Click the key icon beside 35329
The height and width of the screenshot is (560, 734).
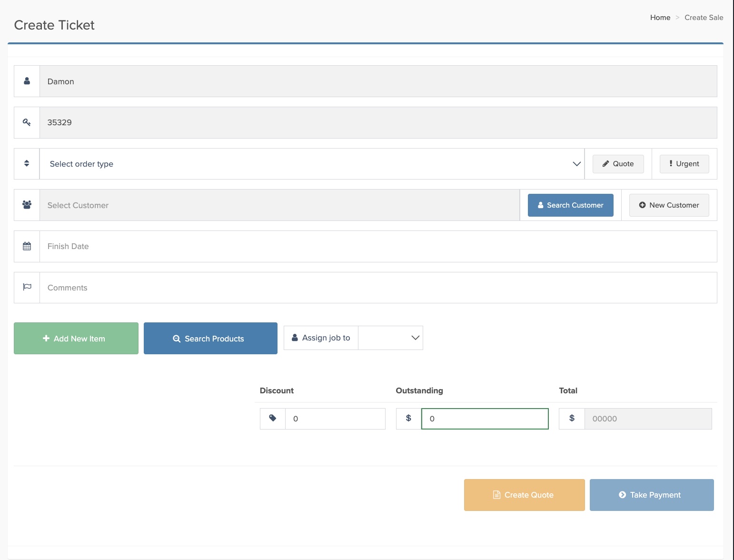click(x=27, y=122)
